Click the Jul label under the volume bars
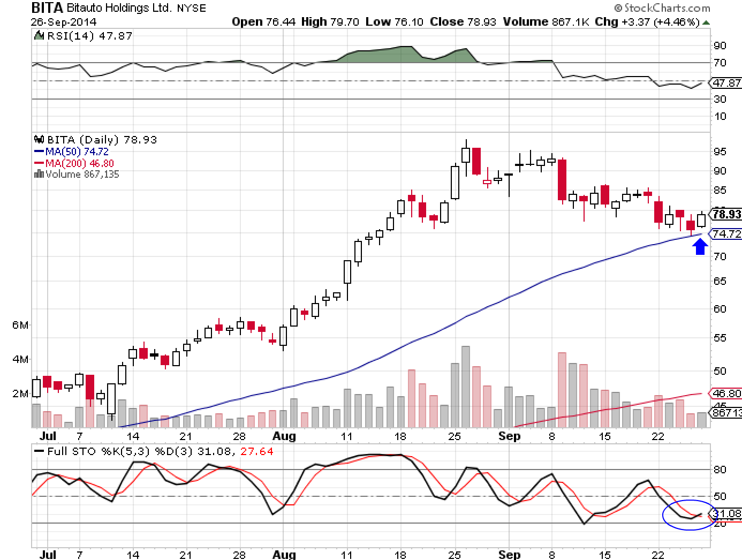Screen dimensions: 742x560 coord(48,436)
